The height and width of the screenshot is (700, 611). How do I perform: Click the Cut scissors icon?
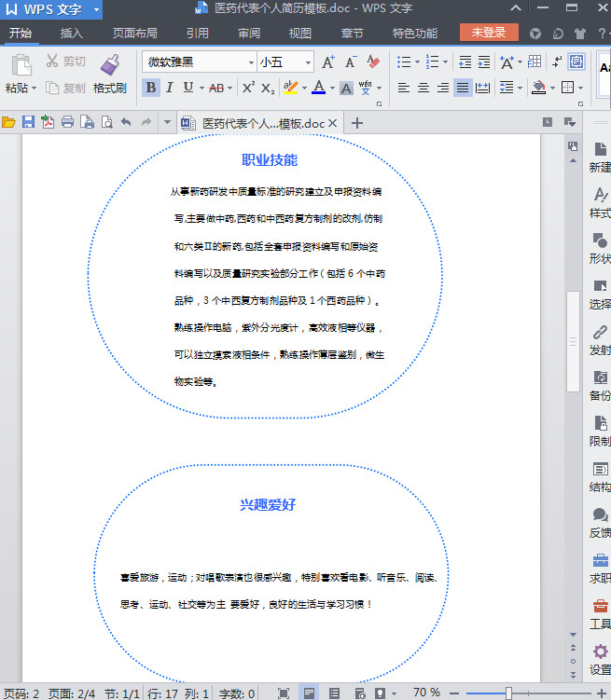tap(52, 62)
